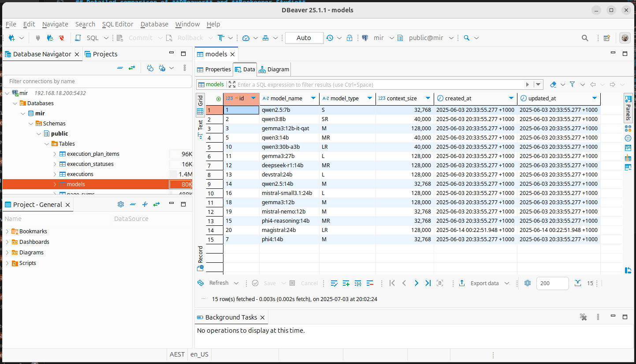The image size is (636, 364).
Task: Open the global search
Action: tap(585, 38)
